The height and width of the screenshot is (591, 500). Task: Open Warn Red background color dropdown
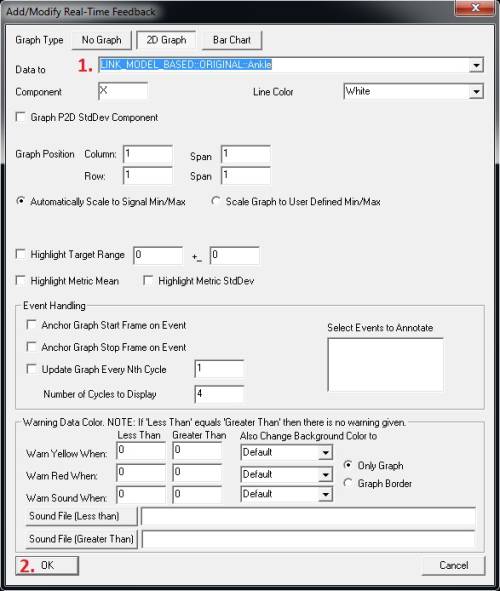pos(325,475)
